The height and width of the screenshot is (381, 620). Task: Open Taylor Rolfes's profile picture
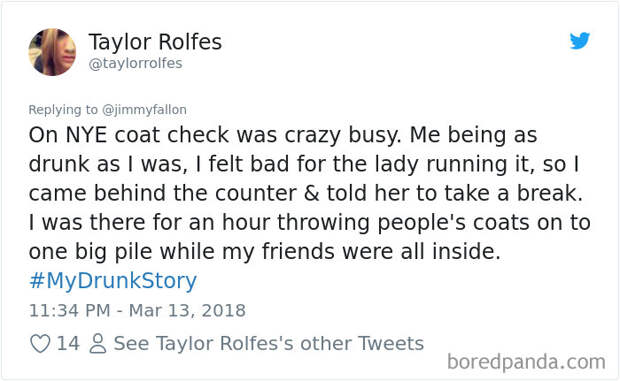[x=52, y=52]
